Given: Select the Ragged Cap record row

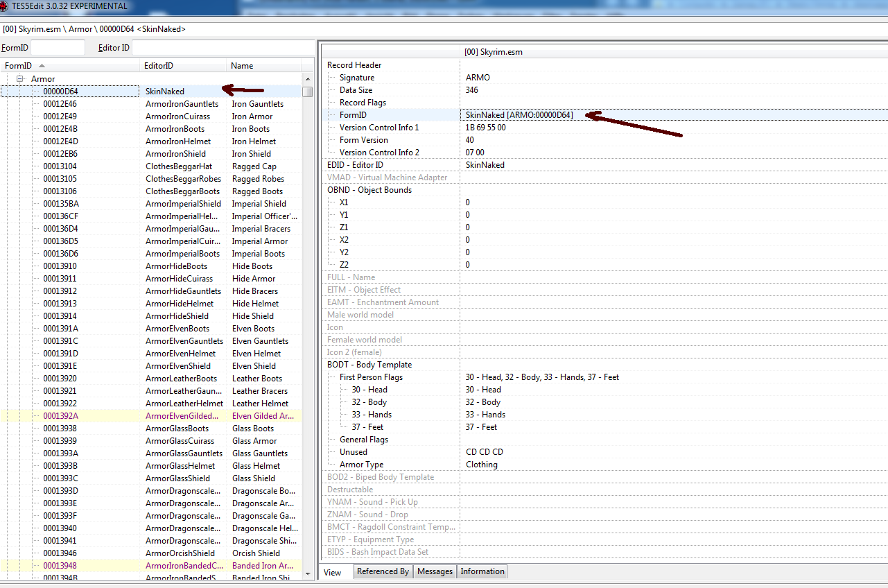Looking at the screenshot, I should [x=151, y=166].
